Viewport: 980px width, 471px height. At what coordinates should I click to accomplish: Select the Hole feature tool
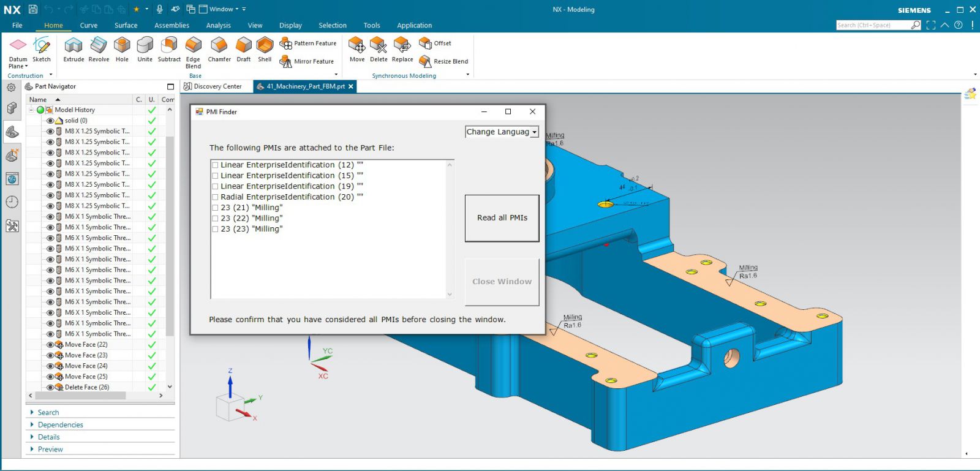pos(122,49)
